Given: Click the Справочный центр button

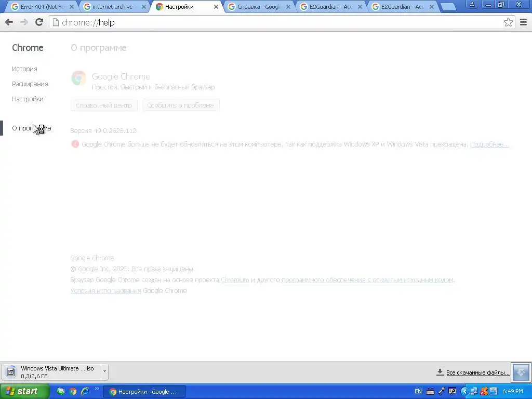Looking at the screenshot, I should [x=104, y=105].
